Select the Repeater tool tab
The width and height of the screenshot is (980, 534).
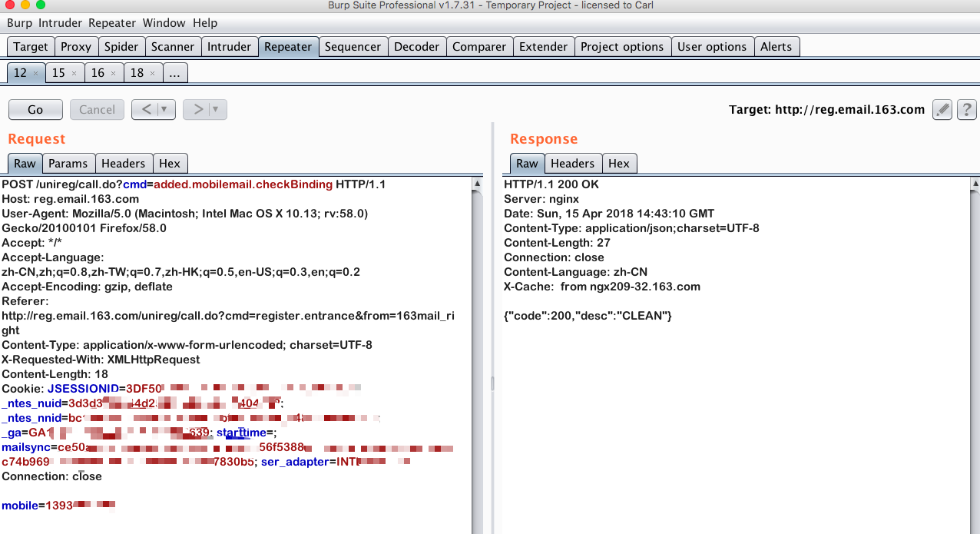pyautogui.click(x=288, y=47)
